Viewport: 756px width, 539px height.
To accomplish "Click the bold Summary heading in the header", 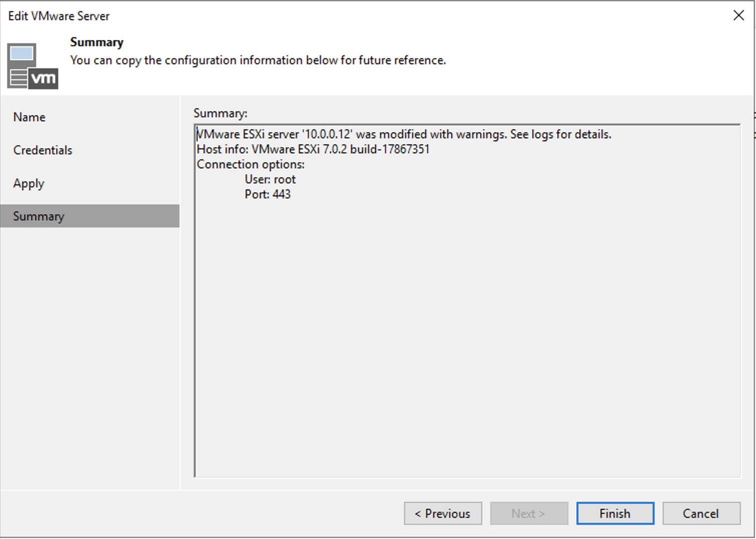I will 97,42.
